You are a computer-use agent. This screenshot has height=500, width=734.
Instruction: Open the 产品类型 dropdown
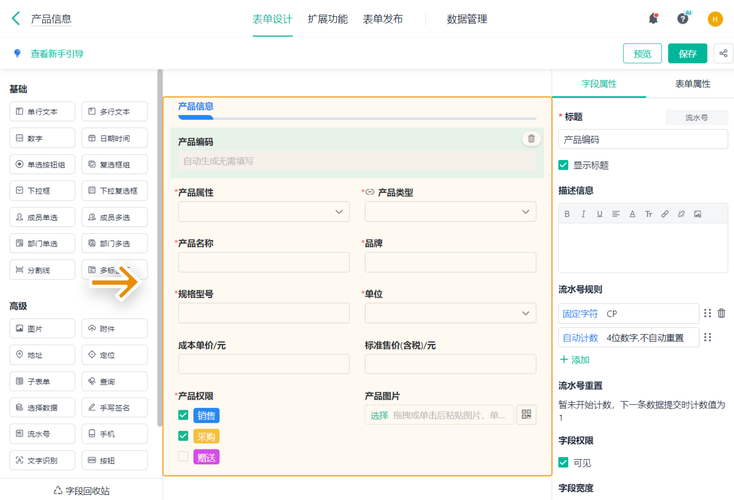(x=450, y=212)
